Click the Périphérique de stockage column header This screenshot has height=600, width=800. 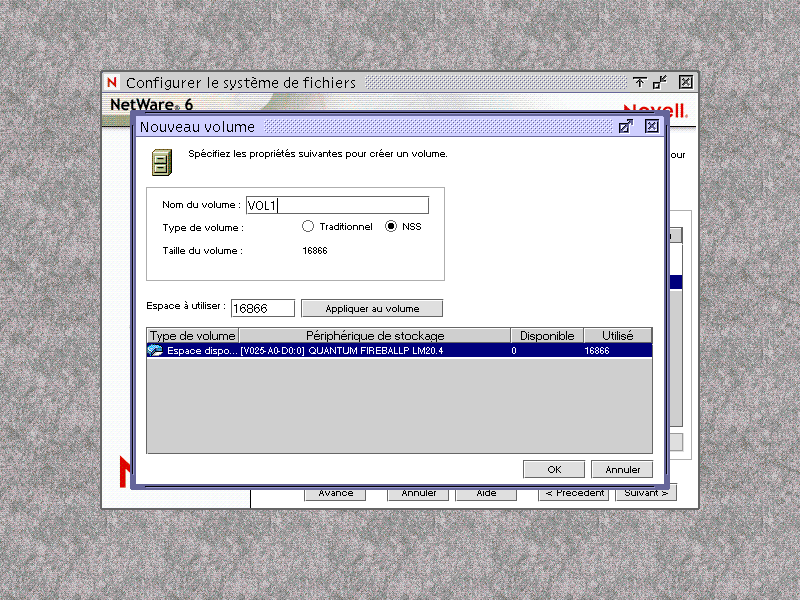tap(375, 336)
